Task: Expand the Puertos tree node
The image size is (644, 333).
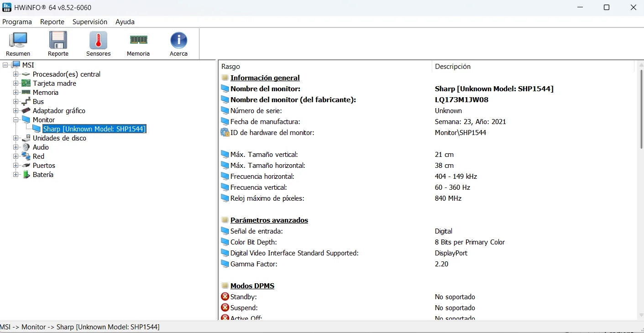Action: coord(16,165)
